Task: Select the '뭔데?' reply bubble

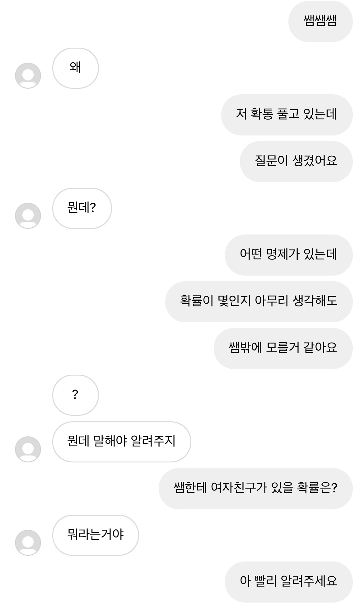Action: 82,208
